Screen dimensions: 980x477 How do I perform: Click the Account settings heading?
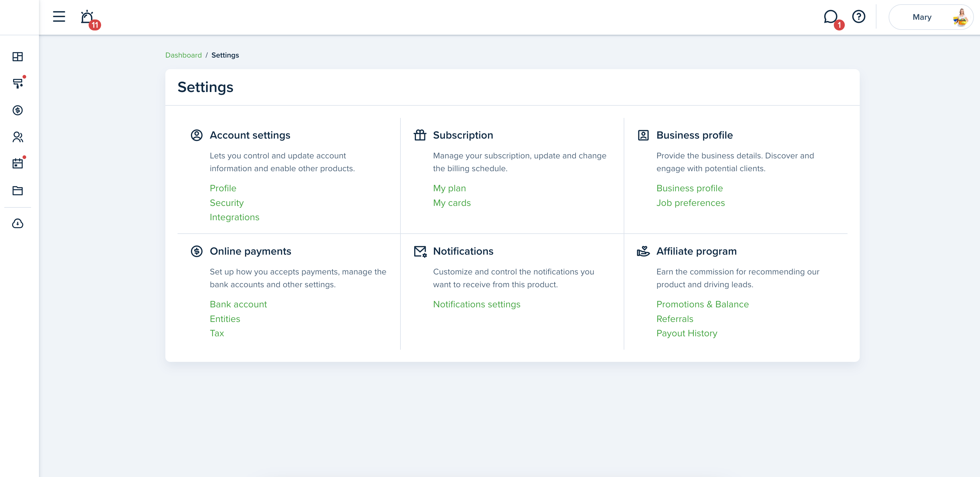[250, 135]
